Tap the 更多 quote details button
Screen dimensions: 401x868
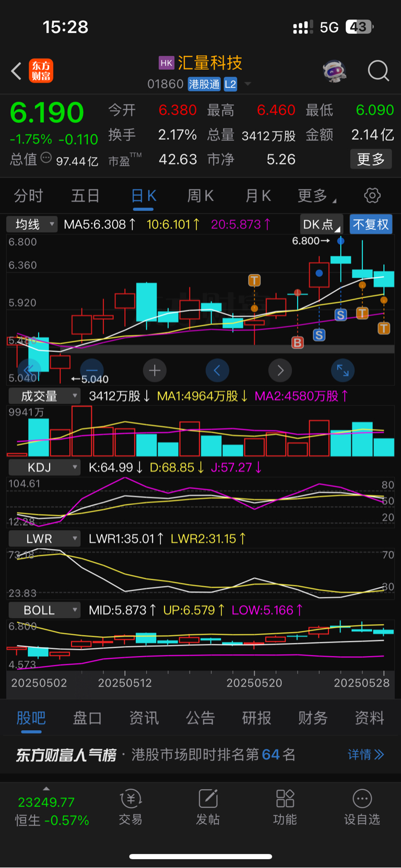[x=371, y=159]
